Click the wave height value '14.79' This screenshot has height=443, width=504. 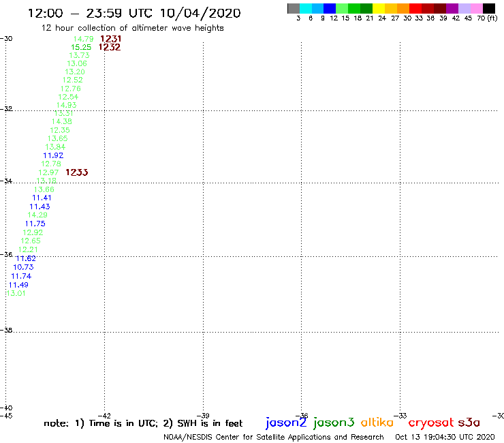tap(83, 39)
